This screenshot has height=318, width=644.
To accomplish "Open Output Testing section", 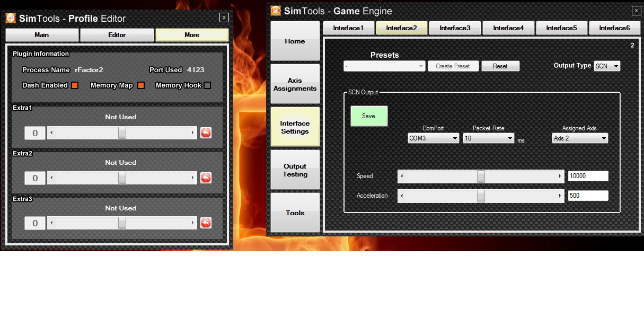I will tap(295, 170).
